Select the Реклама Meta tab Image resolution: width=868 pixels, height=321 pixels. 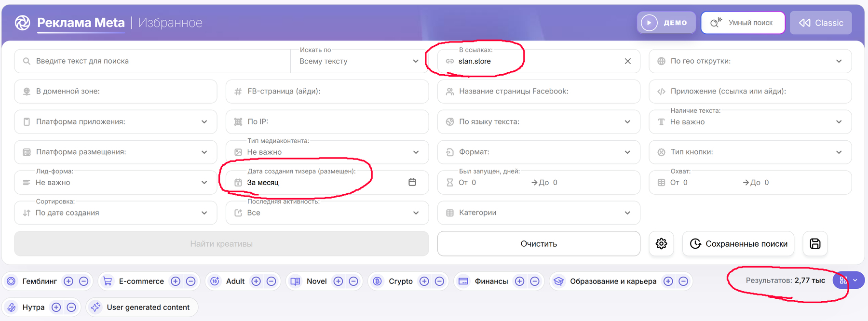tap(81, 23)
